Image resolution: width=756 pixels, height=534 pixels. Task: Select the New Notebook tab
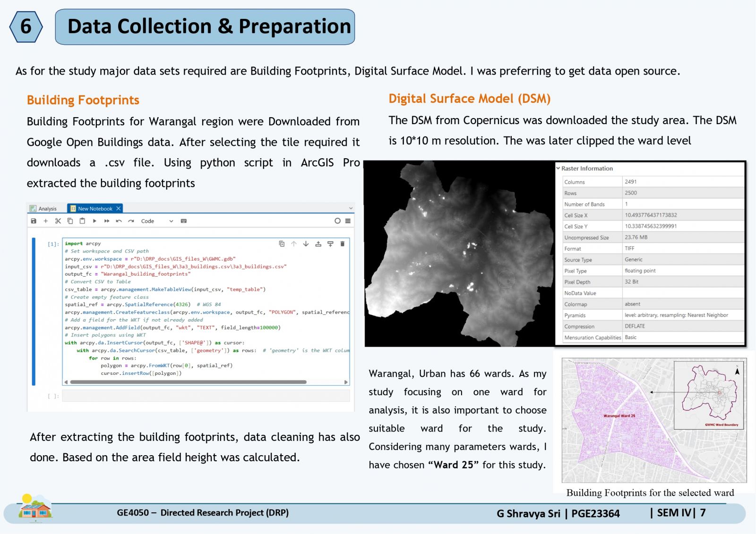coord(95,209)
